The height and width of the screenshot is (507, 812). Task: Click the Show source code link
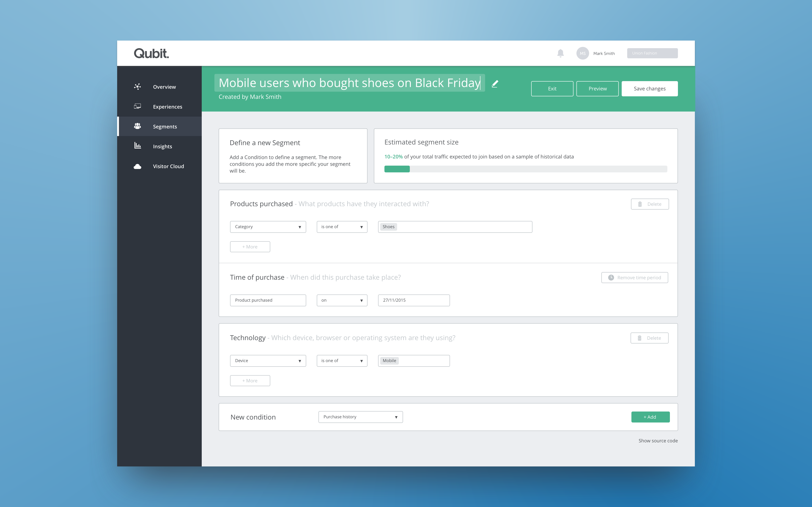tap(658, 441)
